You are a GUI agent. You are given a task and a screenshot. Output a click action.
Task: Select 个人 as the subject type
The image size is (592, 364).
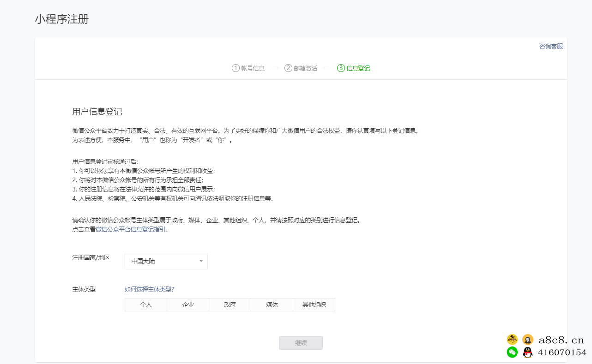(146, 304)
